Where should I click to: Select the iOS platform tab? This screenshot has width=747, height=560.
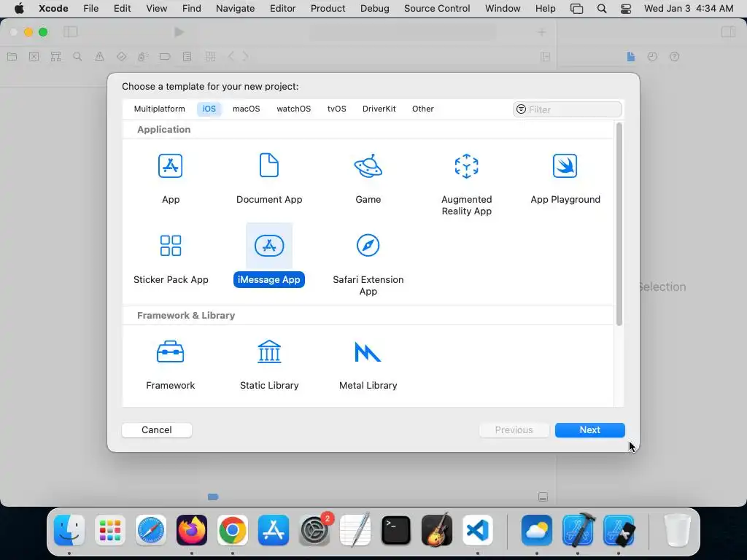pyautogui.click(x=209, y=109)
